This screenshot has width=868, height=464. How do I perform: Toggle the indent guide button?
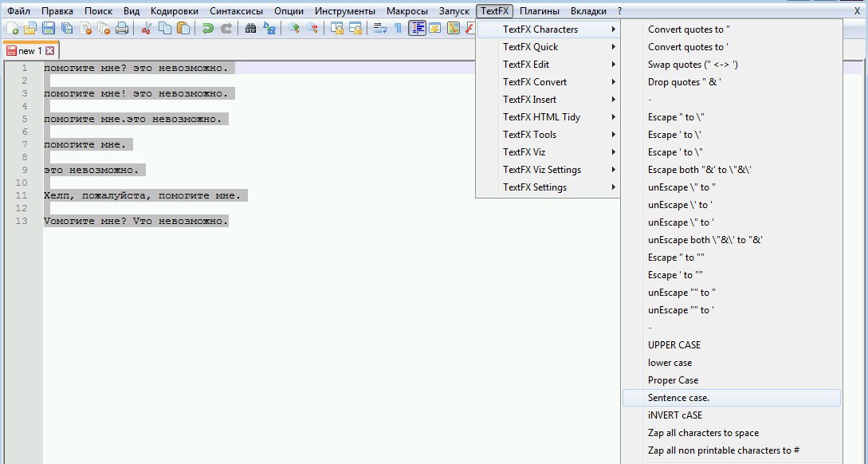click(x=417, y=28)
